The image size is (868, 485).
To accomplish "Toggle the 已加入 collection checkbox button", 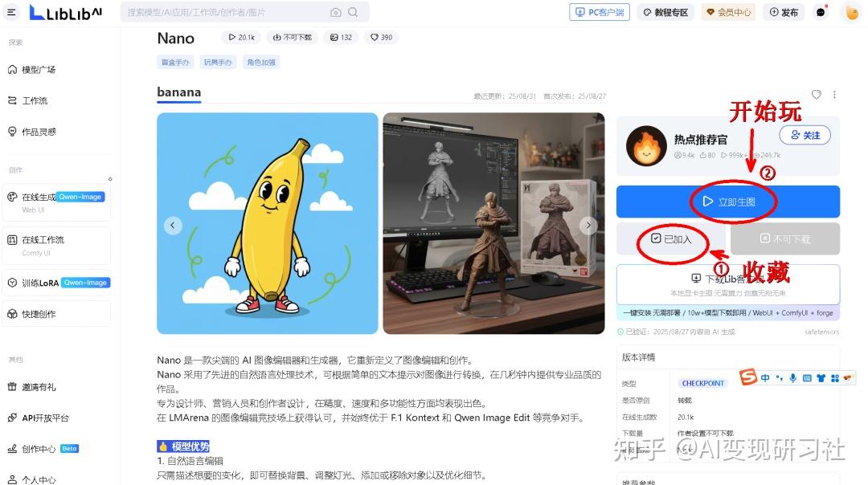I will pos(670,239).
